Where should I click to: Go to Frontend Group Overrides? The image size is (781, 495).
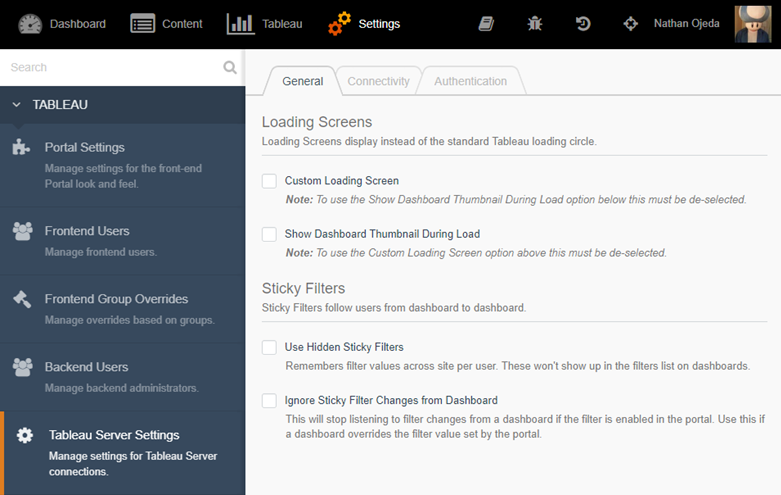[x=123, y=309]
